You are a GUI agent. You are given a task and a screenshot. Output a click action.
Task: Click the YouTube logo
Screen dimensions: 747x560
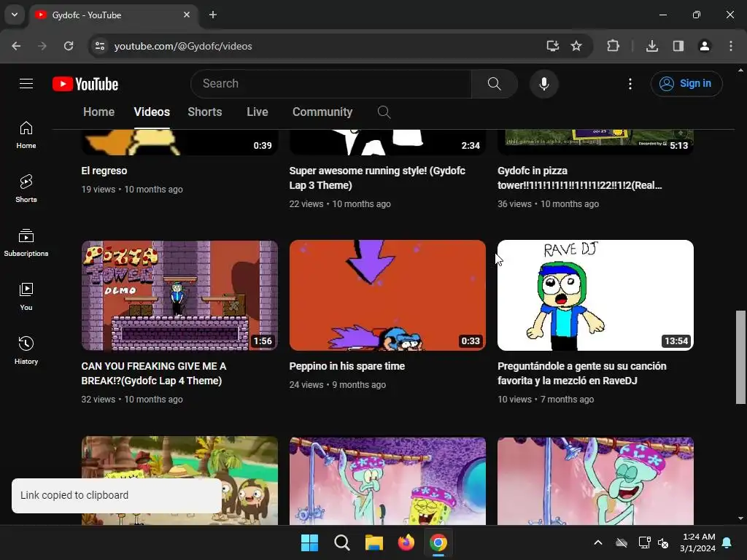85,84
